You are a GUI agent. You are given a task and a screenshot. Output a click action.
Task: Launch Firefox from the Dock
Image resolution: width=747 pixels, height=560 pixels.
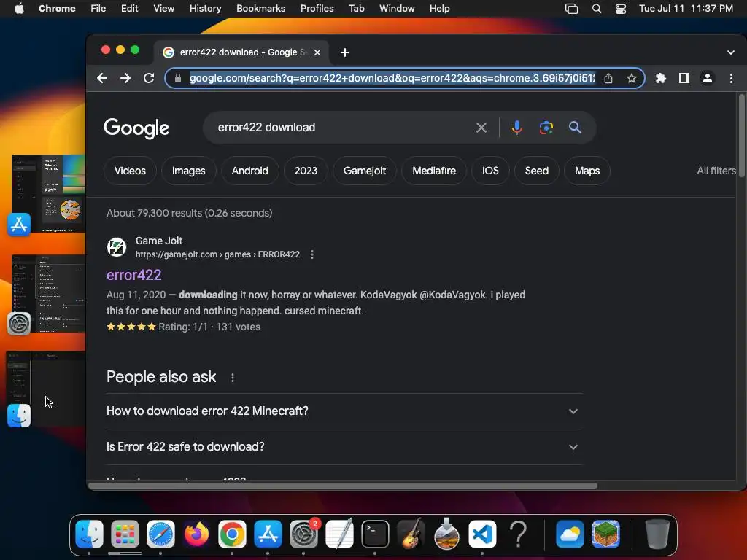(196, 534)
